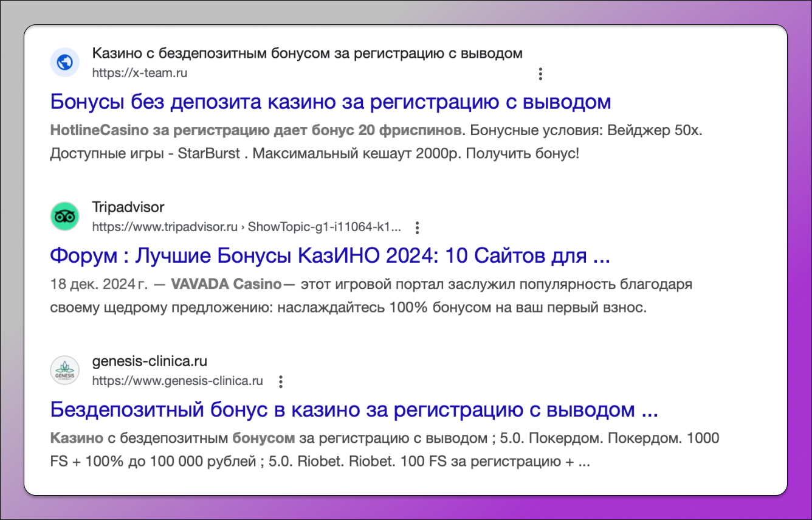
Task: Open the 'Бездепозитный бонус в казино' result link
Action: coord(354,410)
